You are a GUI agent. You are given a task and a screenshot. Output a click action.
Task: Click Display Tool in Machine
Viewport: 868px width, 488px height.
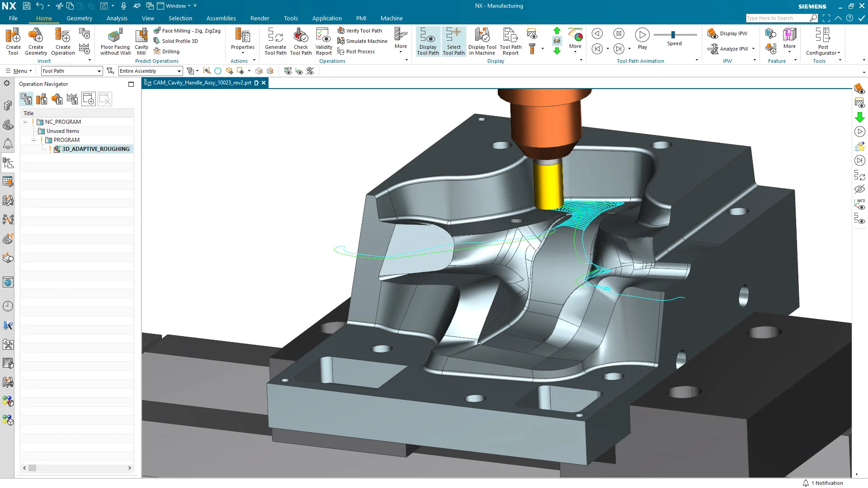click(482, 41)
